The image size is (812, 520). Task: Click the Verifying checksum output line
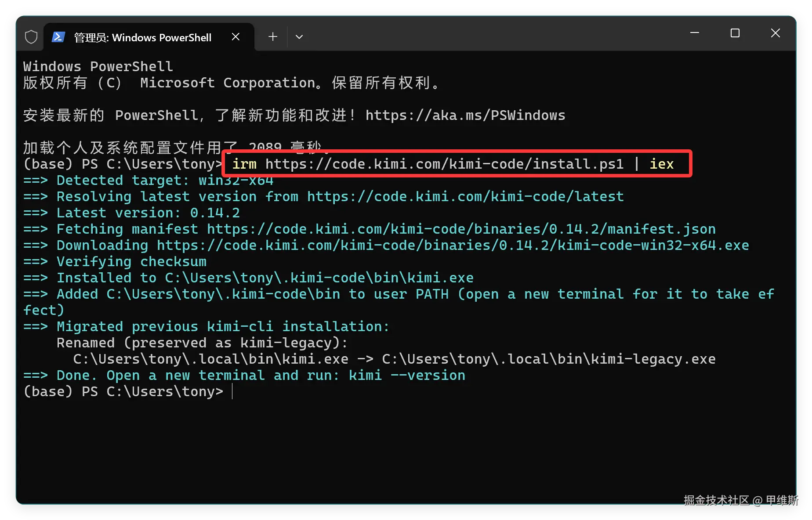coord(115,262)
